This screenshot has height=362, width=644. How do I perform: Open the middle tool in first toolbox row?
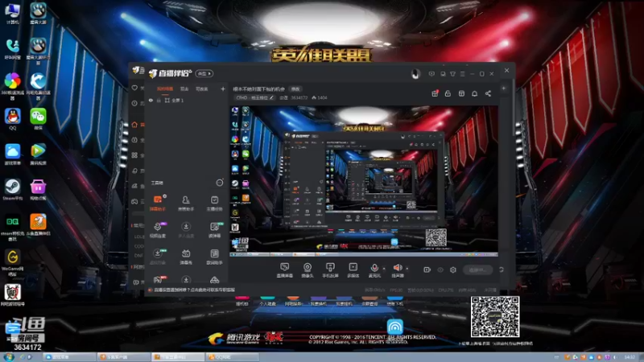tap(186, 203)
